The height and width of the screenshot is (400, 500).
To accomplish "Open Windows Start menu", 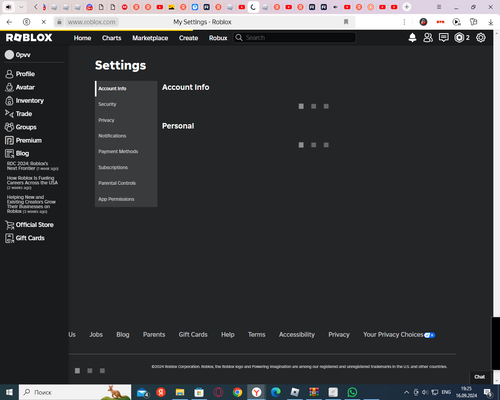I will pos(9,392).
